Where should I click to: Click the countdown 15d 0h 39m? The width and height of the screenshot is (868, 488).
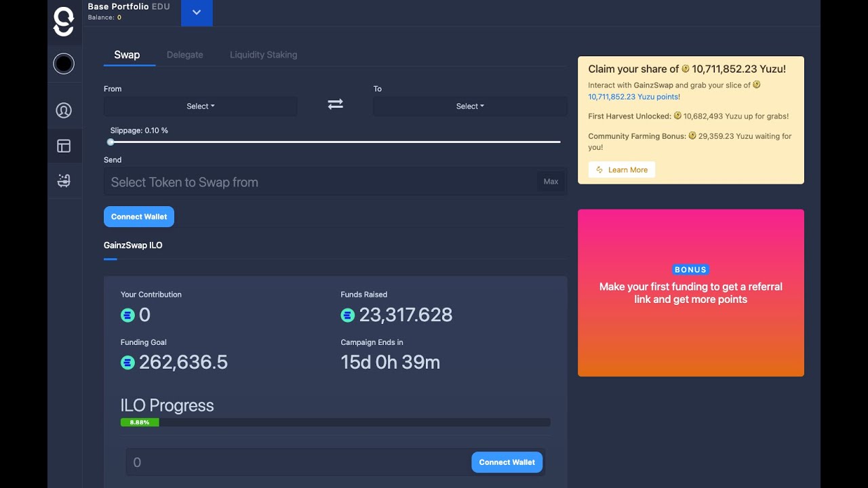[x=391, y=363]
